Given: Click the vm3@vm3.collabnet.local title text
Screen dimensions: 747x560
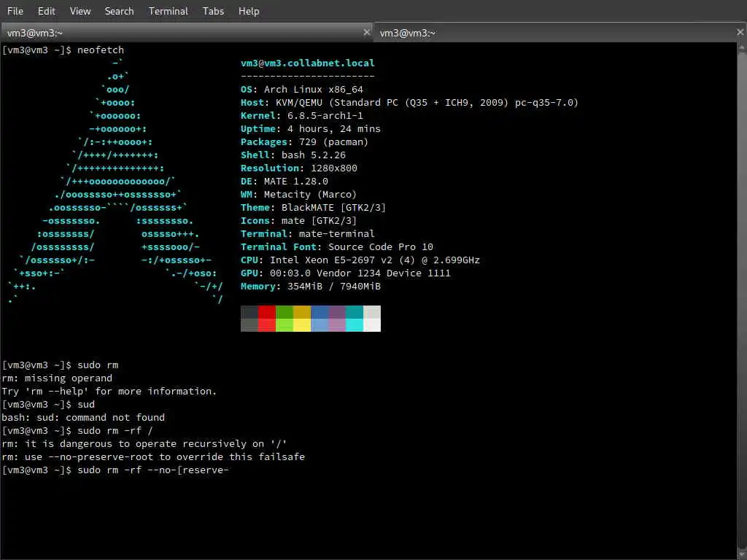Looking at the screenshot, I should (308, 63).
